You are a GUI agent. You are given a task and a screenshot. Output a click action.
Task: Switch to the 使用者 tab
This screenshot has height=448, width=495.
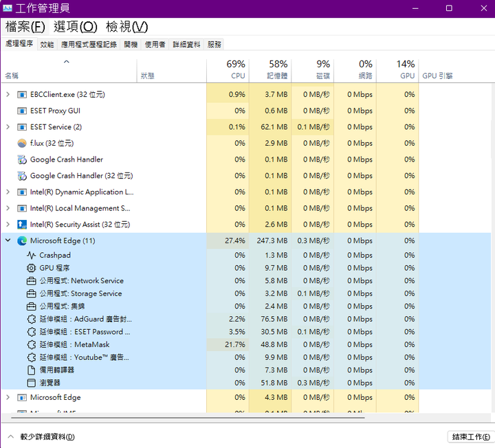[155, 45]
